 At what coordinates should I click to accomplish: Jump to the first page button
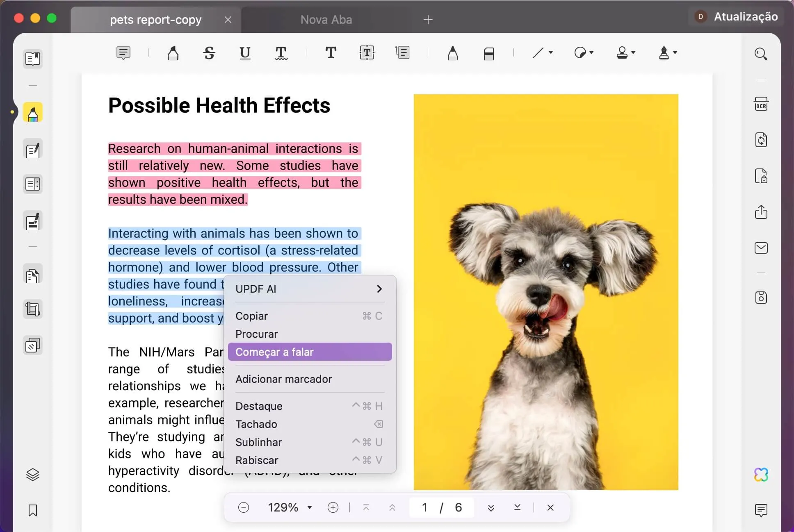click(x=366, y=507)
